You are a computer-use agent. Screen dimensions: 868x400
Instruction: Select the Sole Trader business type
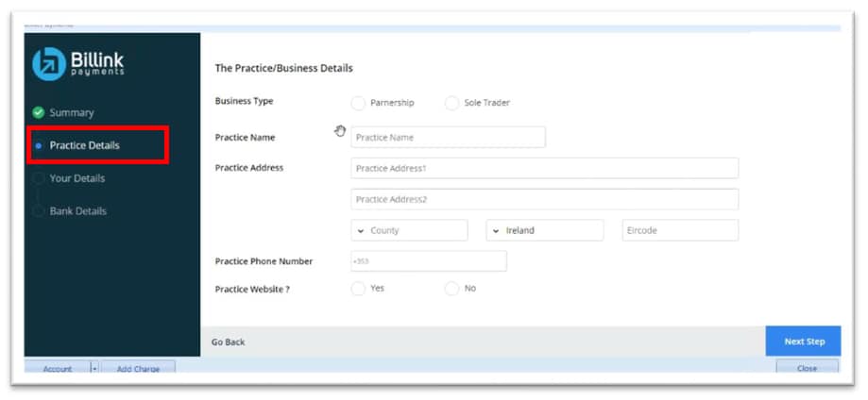451,103
